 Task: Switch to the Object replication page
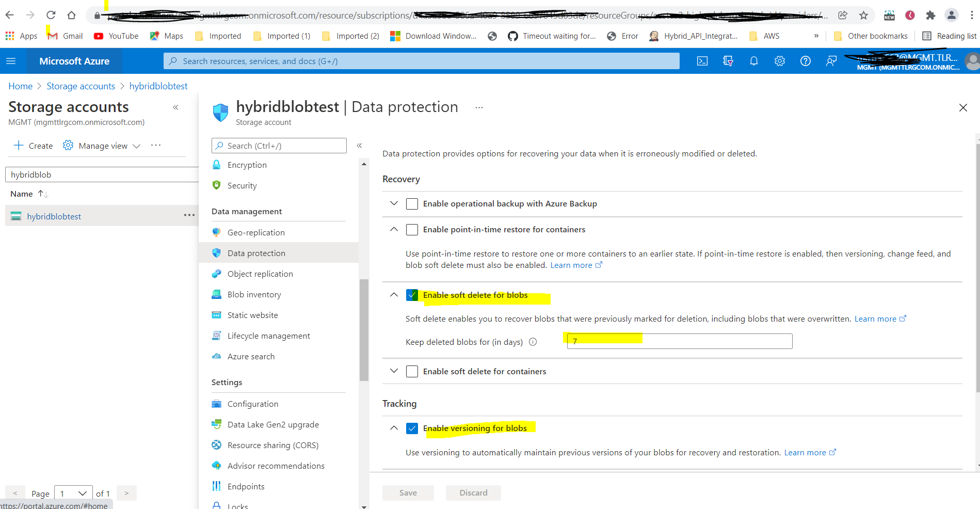(x=260, y=274)
